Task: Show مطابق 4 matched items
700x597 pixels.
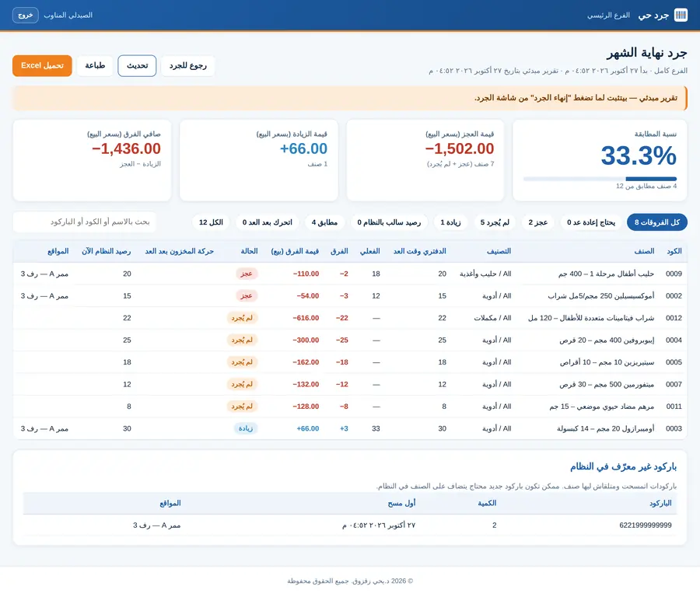Action: [324, 222]
